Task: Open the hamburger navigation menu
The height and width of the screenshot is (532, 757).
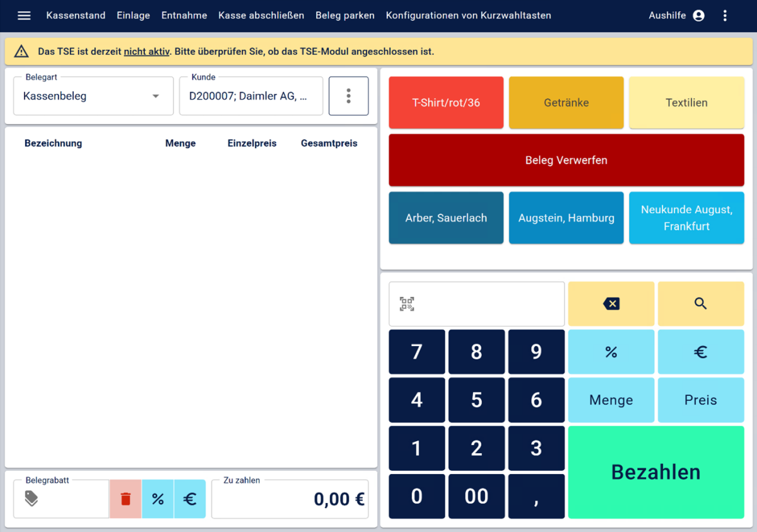Action: click(24, 16)
